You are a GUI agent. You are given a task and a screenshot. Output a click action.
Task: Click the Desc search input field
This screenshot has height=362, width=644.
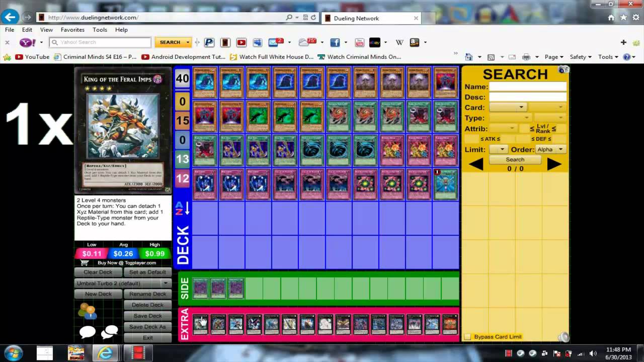click(528, 97)
